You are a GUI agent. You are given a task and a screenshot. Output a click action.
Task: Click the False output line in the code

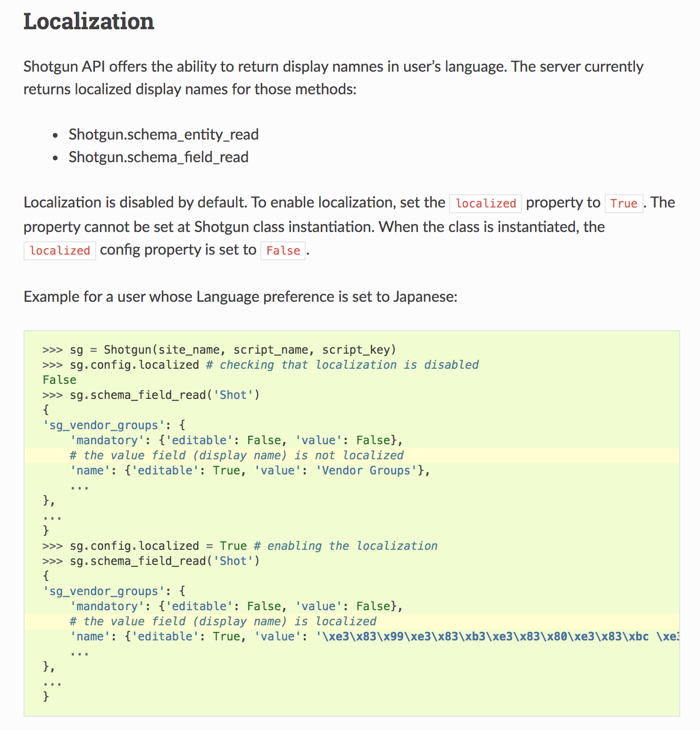tap(59, 380)
